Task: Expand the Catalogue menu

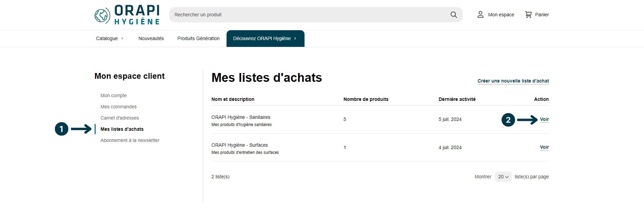Action: tap(110, 38)
